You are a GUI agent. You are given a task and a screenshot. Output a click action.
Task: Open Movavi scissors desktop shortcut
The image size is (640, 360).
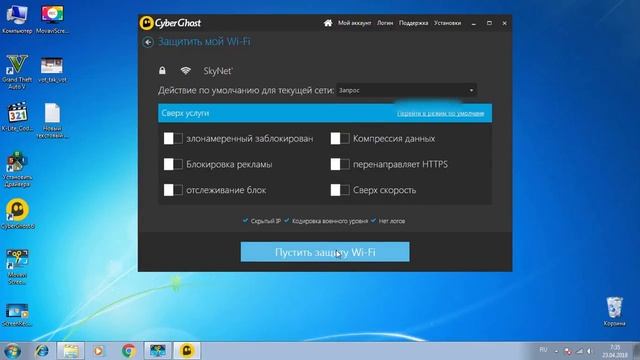point(17,267)
